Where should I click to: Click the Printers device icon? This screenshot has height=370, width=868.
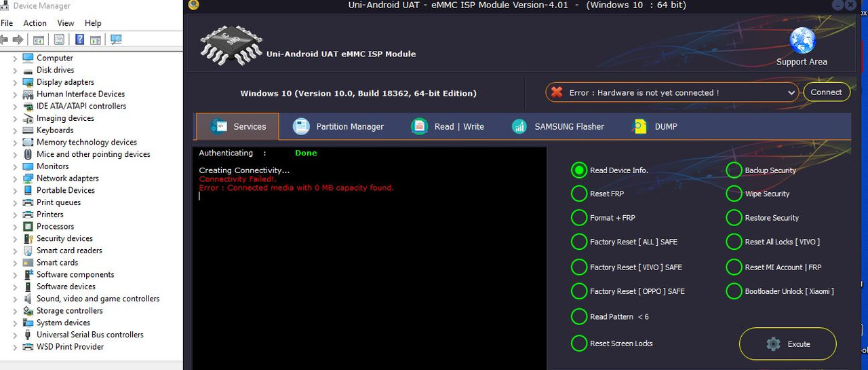pos(28,215)
